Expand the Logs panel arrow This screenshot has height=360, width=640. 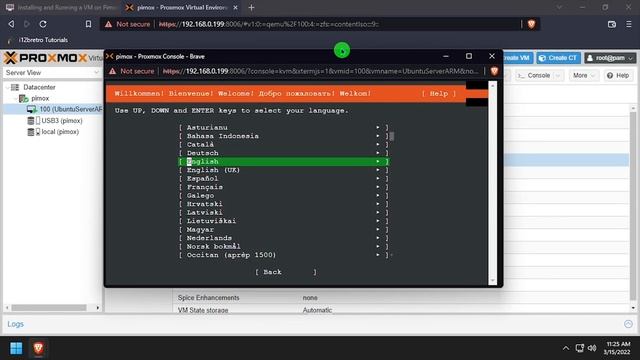[628, 324]
